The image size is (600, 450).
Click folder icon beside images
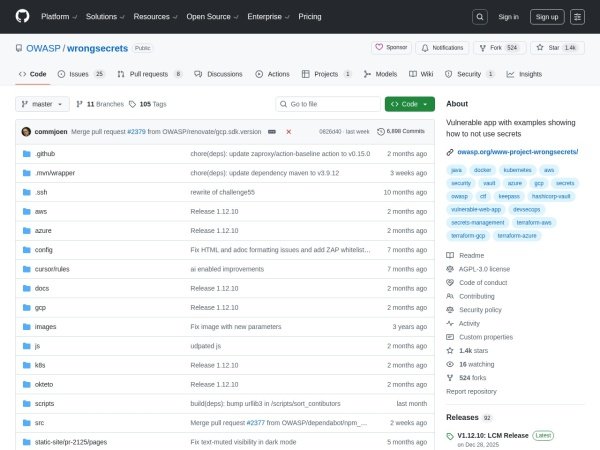(x=26, y=327)
